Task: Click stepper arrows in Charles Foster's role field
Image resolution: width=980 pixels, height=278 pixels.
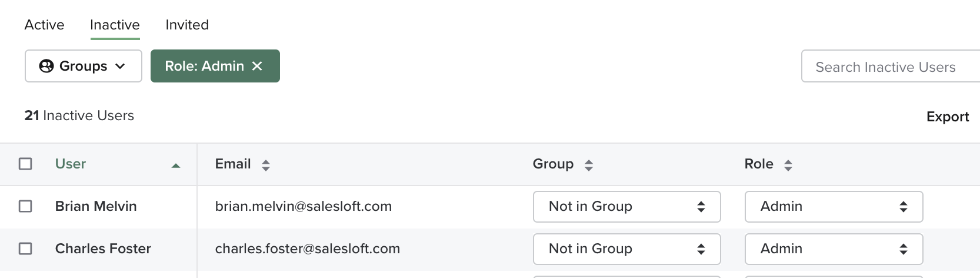Action: pos(903,249)
